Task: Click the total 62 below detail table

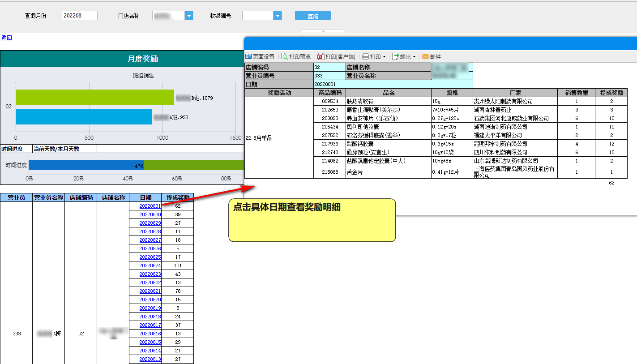Action: tap(611, 183)
